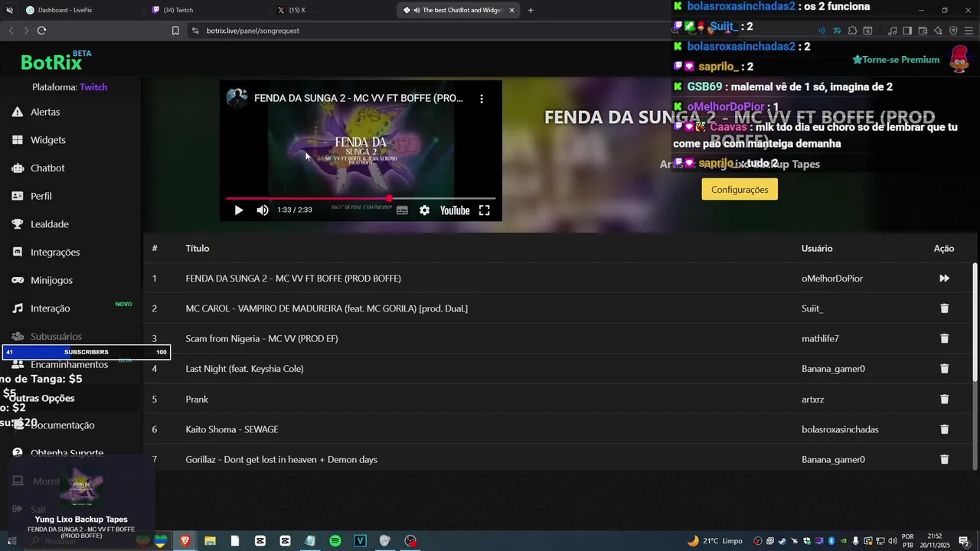Go back in browser history
The width and height of the screenshot is (980, 551).
click(x=11, y=31)
